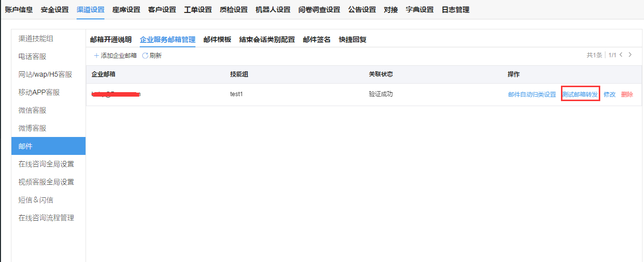The image size is (644, 262).
Task: Click 关联状态 column header
Action: pyautogui.click(x=381, y=74)
